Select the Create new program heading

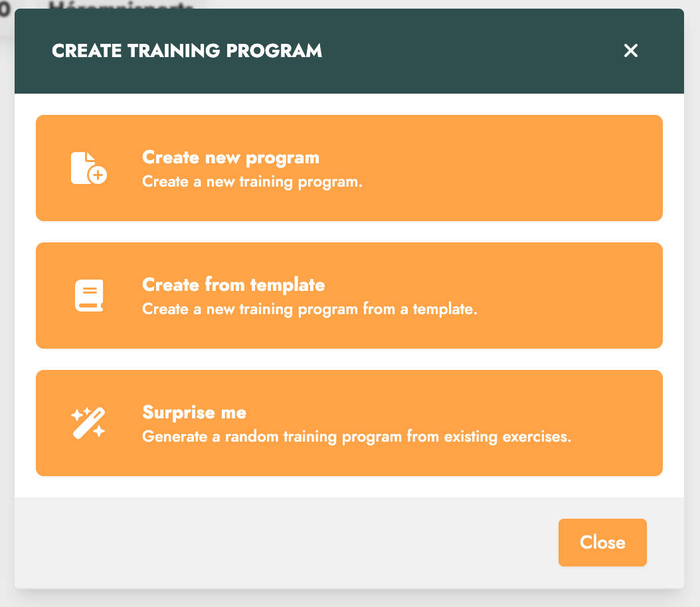pos(231,157)
